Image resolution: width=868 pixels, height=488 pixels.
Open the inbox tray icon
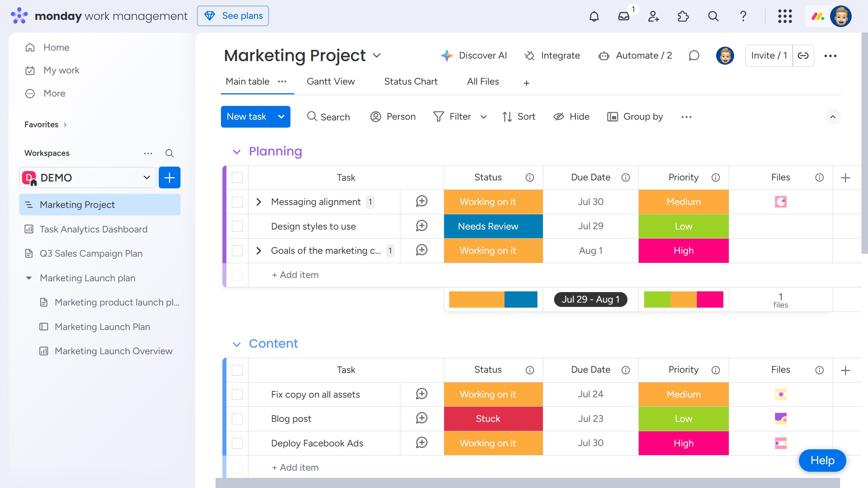point(624,16)
